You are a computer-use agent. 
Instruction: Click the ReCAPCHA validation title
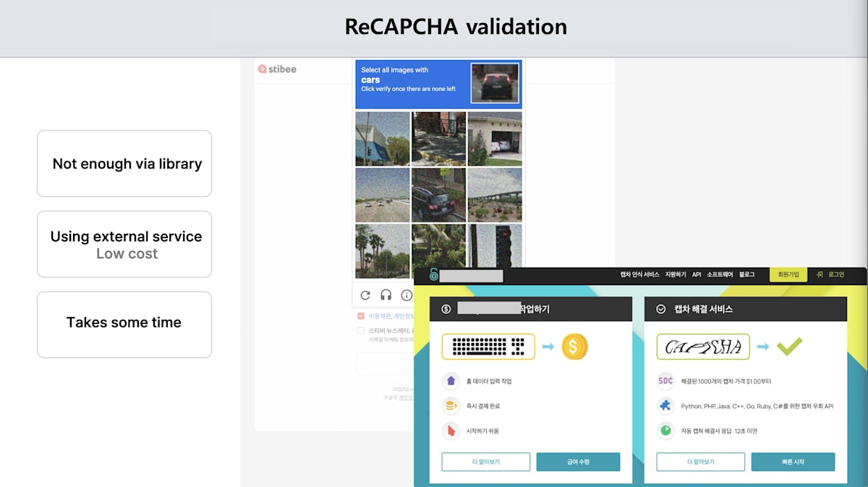(456, 27)
